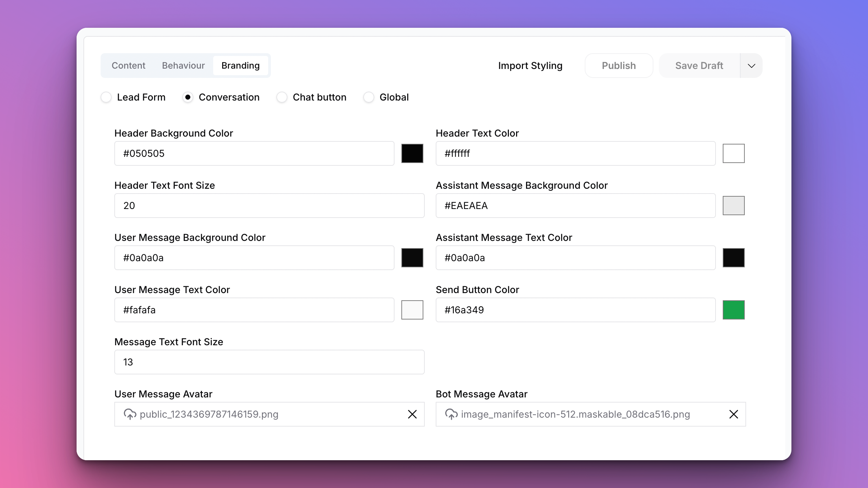Remove the User Message Avatar file

[412, 414]
